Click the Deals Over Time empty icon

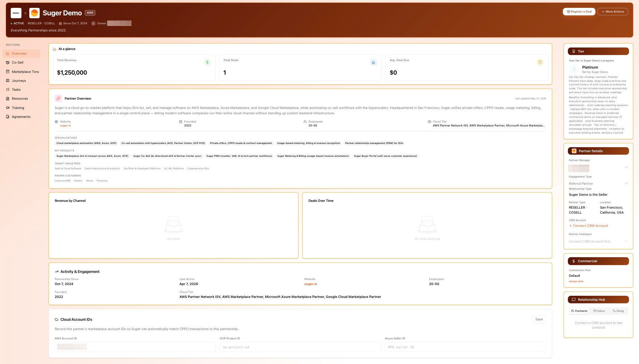point(427,225)
